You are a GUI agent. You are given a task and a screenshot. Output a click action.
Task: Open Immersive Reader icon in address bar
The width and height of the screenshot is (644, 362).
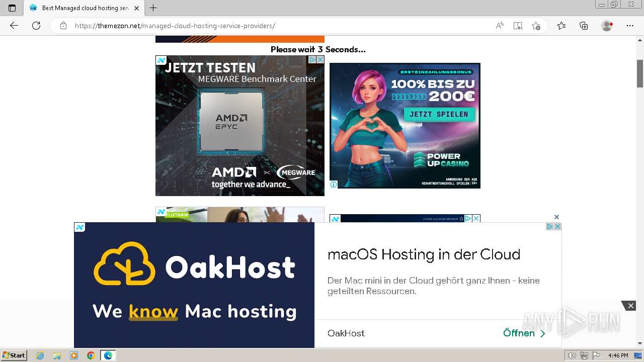click(x=518, y=26)
